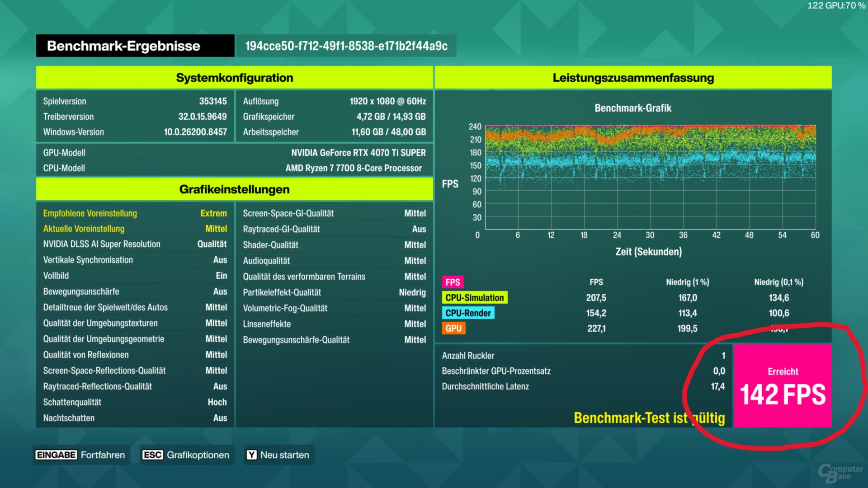The width and height of the screenshot is (868, 488).
Task: Click the Schattenqualität Hoch row
Action: coord(135,402)
